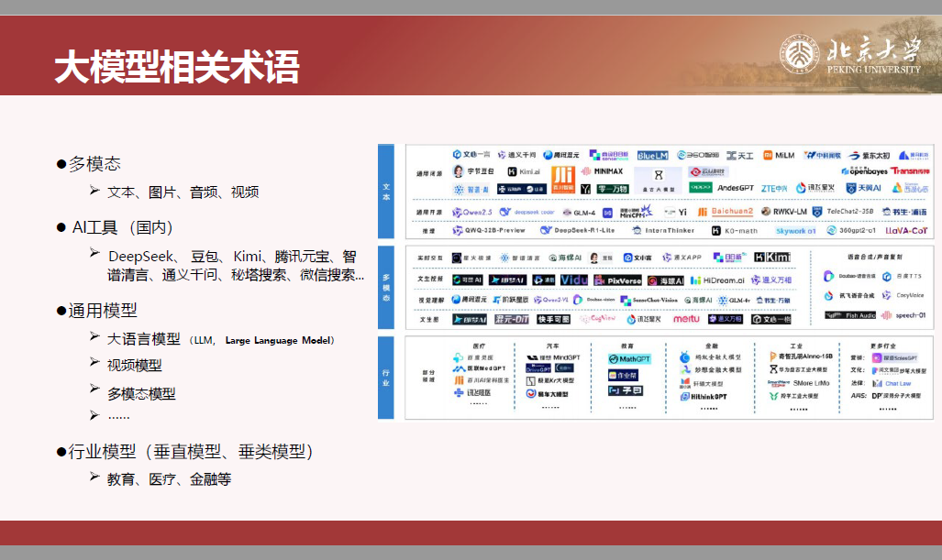942x560 pixels.
Task: Click the SMore LrMo logo
Action: point(798,383)
